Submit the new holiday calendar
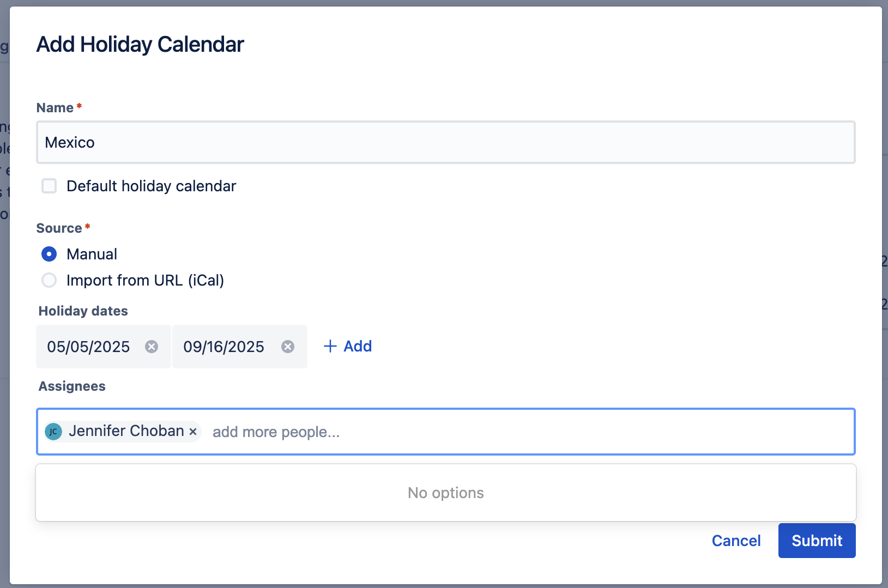Image resolution: width=888 pixels, height=588 pixels. 817,541
